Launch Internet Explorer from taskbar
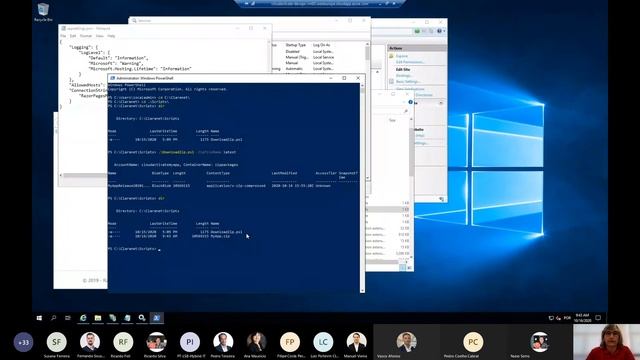The height and width of the screenshot is (360, 640). click(83, 318)
